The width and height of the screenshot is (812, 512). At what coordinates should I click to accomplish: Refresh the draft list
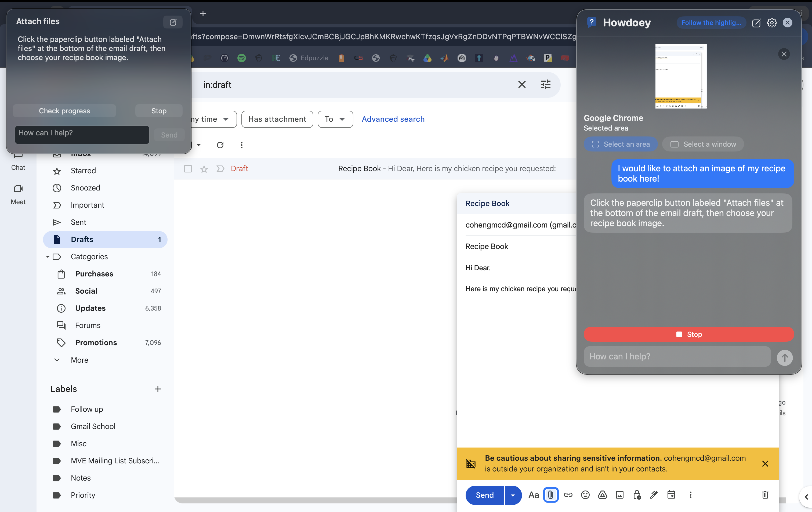[220, 145]
